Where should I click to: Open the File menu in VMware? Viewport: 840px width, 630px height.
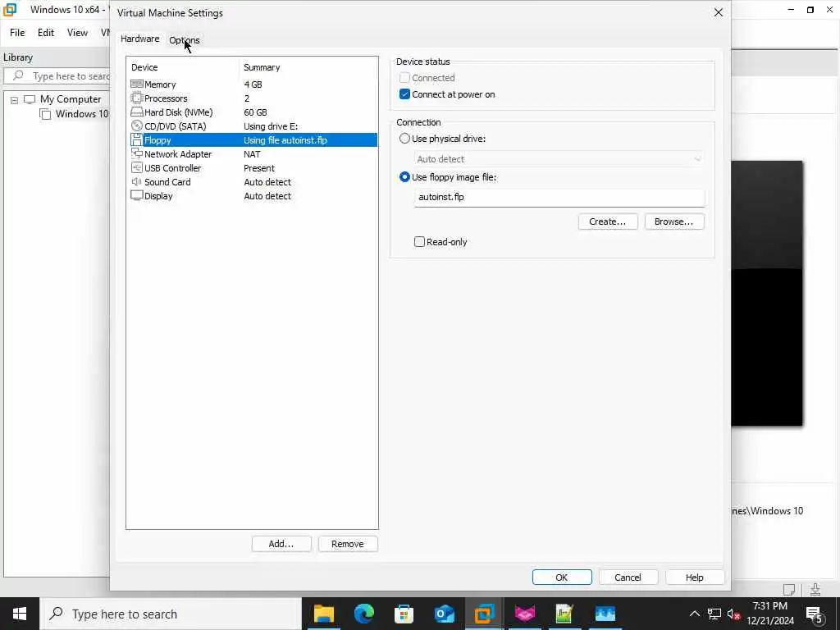[x=17, y=33]
